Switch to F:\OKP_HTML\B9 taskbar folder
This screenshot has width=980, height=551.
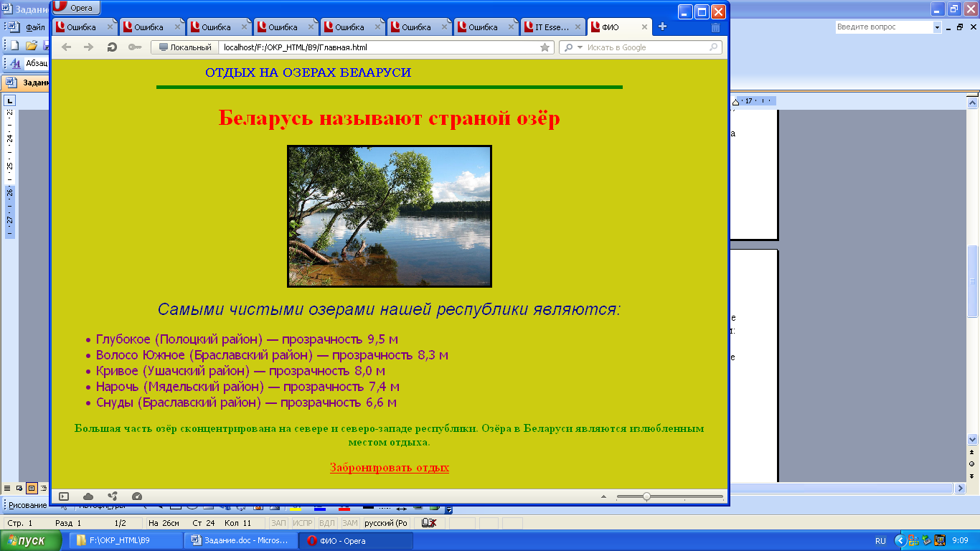tap(126, 540)
